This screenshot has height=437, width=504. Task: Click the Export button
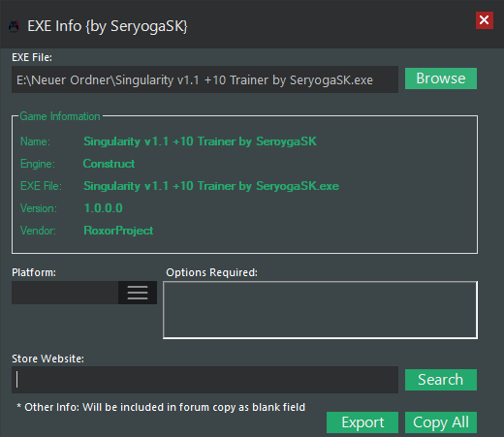pyautogui.click(x=362, y=422)
